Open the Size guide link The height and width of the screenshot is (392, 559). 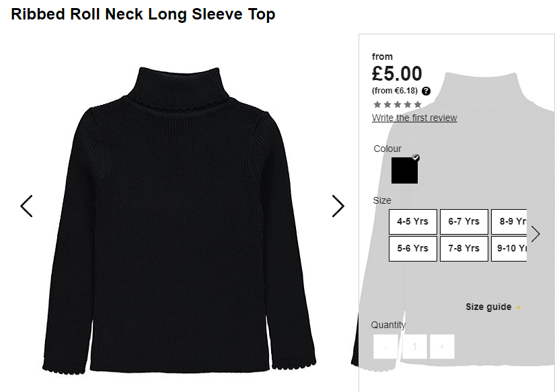[488, 307]
